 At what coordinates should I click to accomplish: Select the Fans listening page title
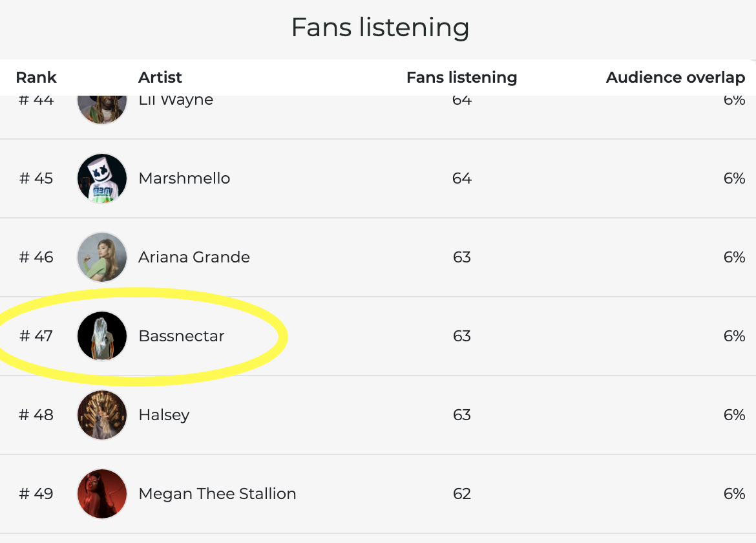coord(380,27)
